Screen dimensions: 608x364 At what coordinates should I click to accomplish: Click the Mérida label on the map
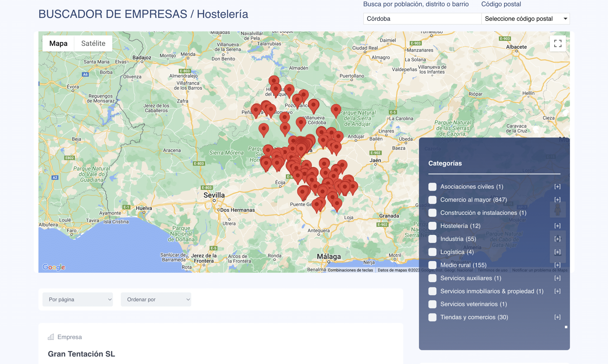pos(188,54)
